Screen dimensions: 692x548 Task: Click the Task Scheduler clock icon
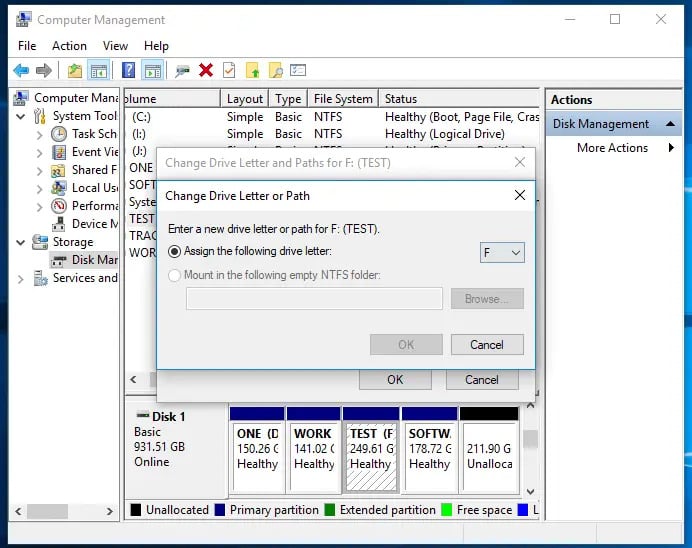point(59,134)
